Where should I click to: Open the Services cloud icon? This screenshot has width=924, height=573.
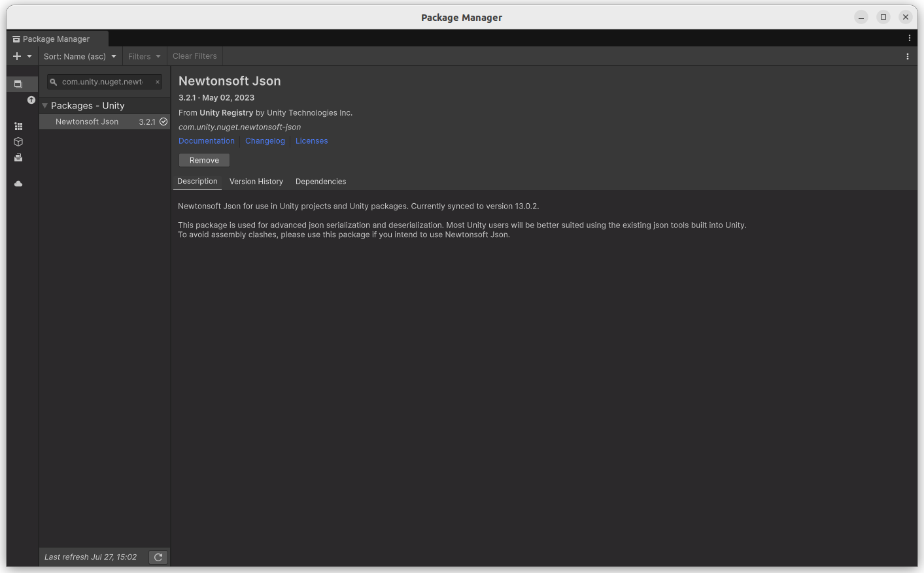(x=18, y=184)
